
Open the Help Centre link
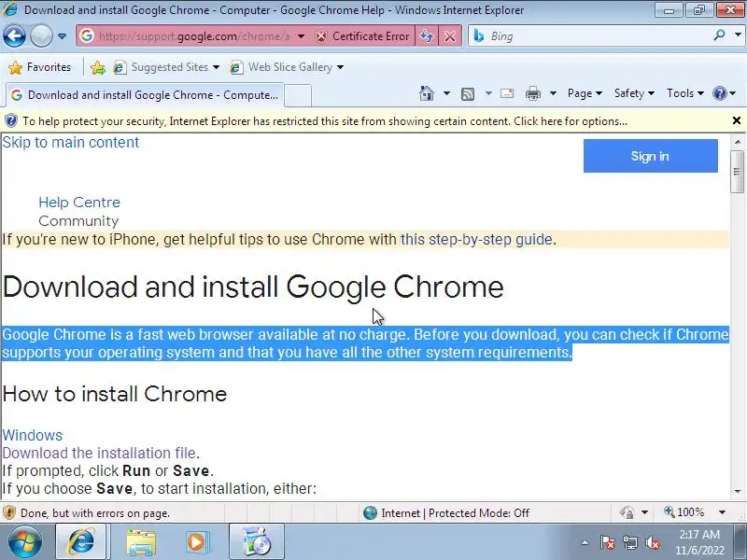[79, 203]
